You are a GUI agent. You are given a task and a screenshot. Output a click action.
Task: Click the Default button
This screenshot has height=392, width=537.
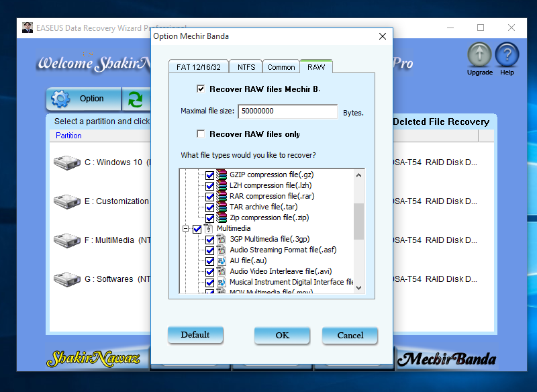point(195,335)
